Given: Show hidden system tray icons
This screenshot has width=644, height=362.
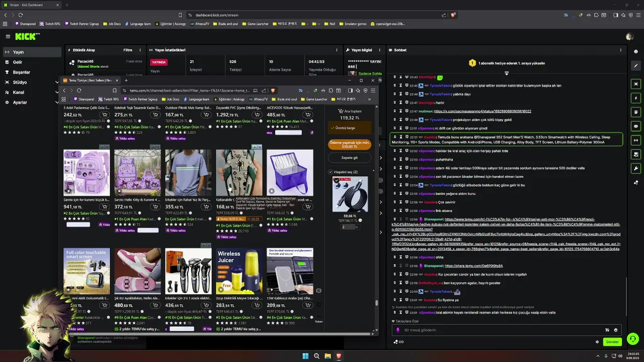Looking at the screenshot, I should coord(598,356).
